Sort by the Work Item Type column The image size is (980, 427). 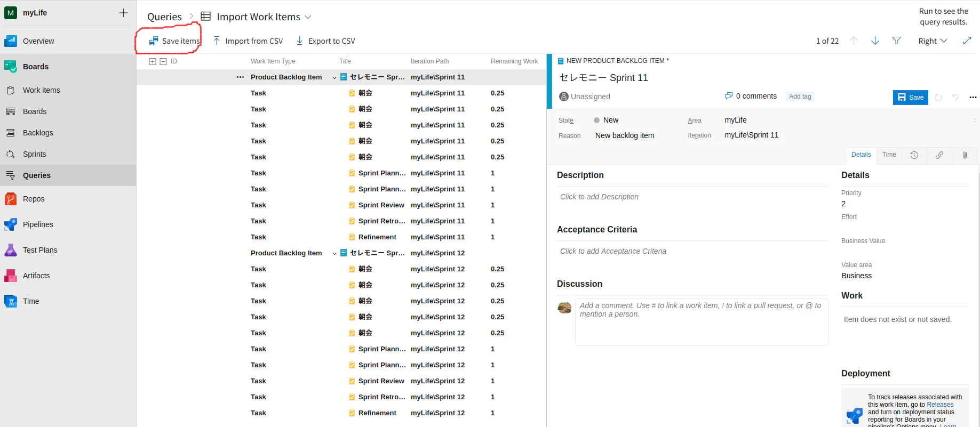coord(273,61)
